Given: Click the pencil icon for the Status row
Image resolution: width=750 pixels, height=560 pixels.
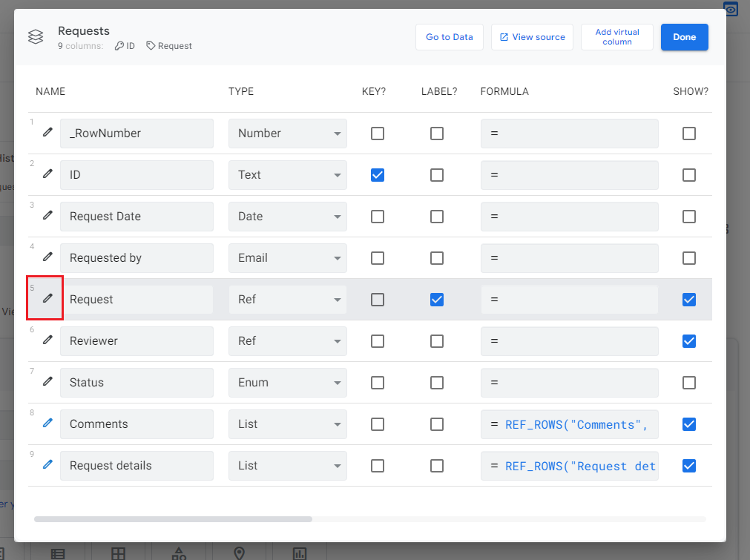Looking at the screenshot, I should coord(46,383).
